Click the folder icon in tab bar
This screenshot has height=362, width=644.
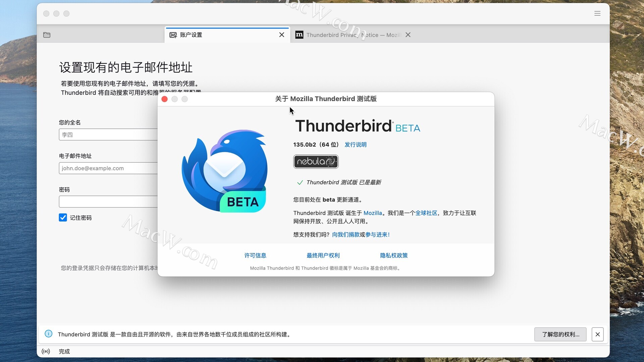pos(47,35)
